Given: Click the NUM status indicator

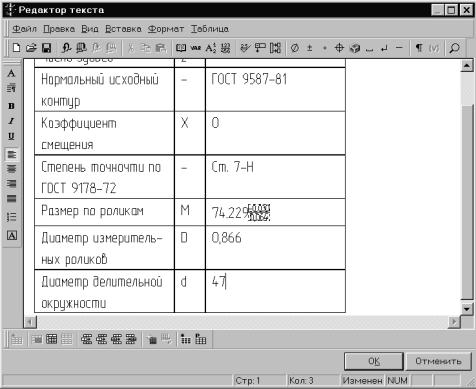Looking at the screenshot, I should tap(398, 380).
